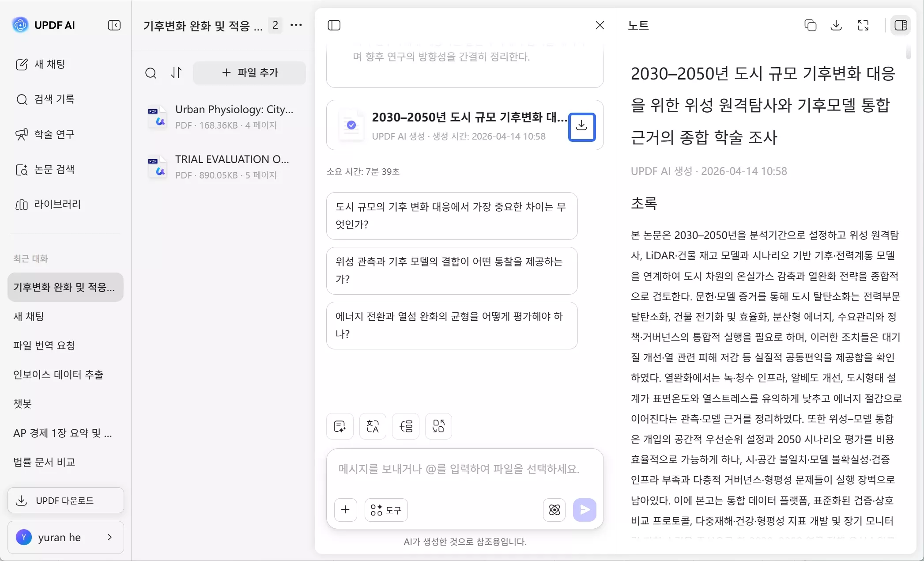Click the 파일 추가 add file button
924x561 pixels.
tap(249, 73)
